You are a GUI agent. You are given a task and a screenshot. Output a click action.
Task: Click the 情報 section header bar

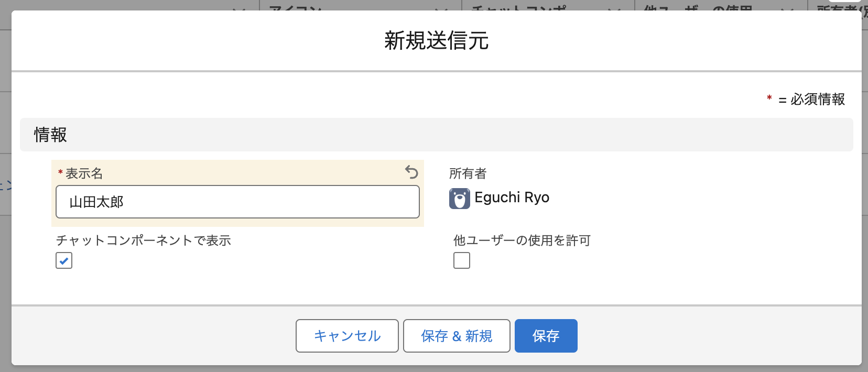point(436,135)
